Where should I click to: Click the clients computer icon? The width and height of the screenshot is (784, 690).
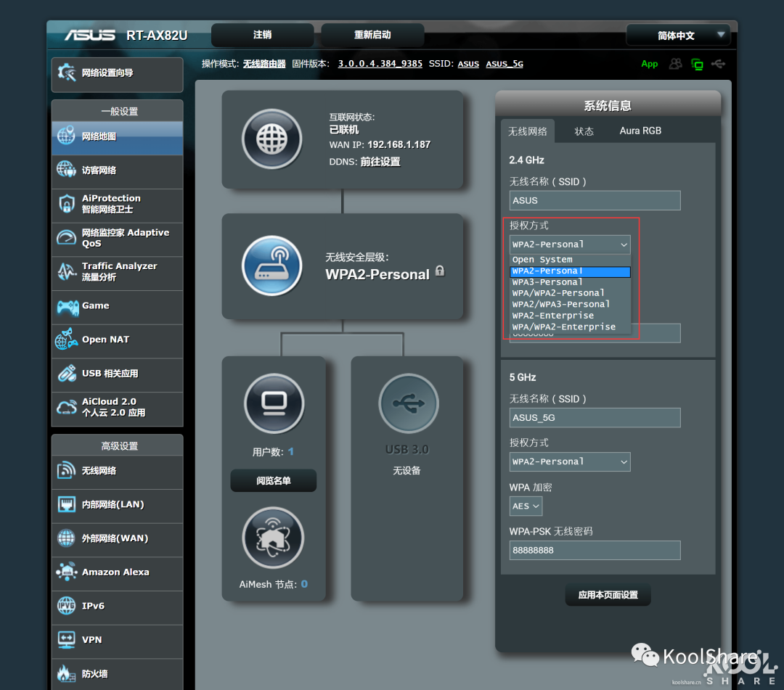click(274, 403)
